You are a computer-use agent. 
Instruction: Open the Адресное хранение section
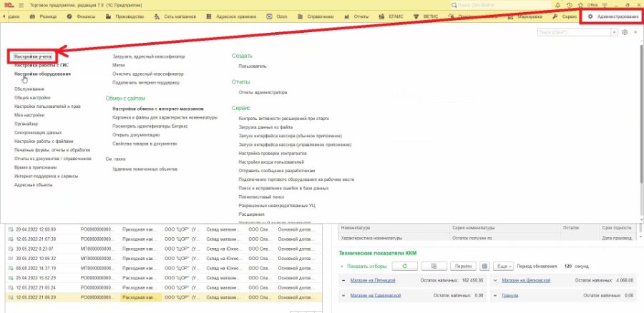tap(231, 17)
